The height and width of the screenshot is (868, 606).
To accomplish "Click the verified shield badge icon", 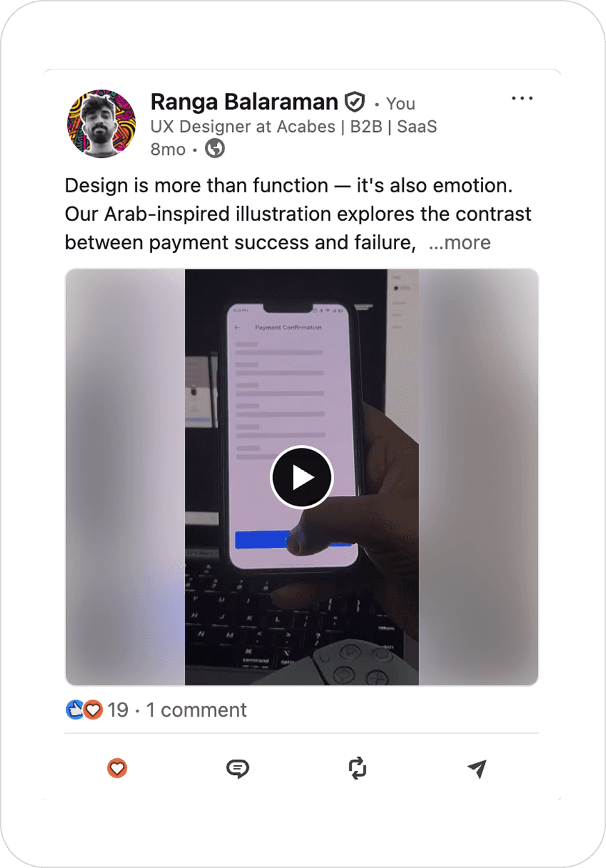I will click(354, 103).
